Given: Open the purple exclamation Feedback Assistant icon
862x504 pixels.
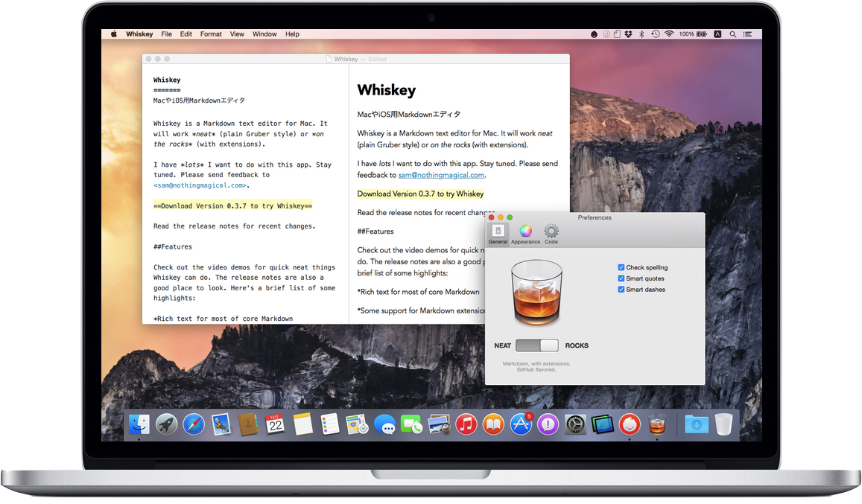Looking at the screenshot, I should 548,424.
